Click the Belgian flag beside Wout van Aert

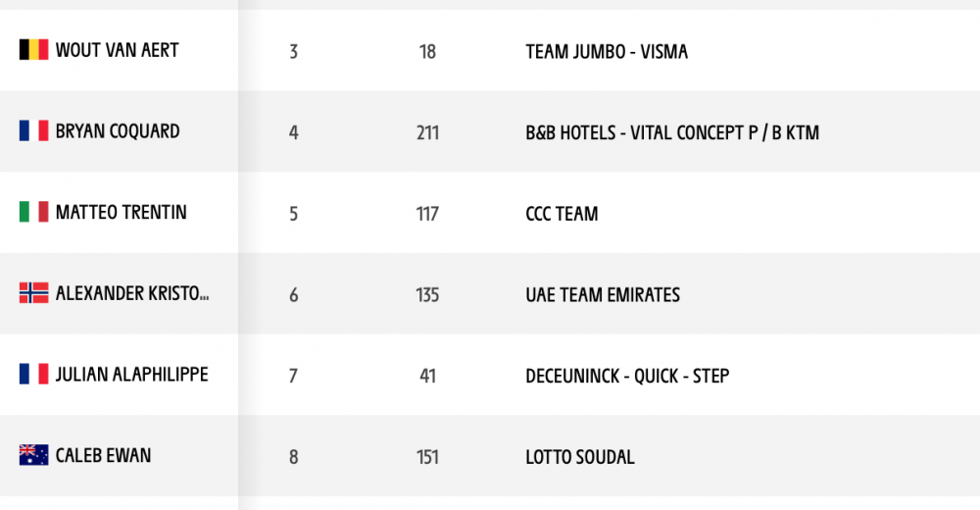33,50
